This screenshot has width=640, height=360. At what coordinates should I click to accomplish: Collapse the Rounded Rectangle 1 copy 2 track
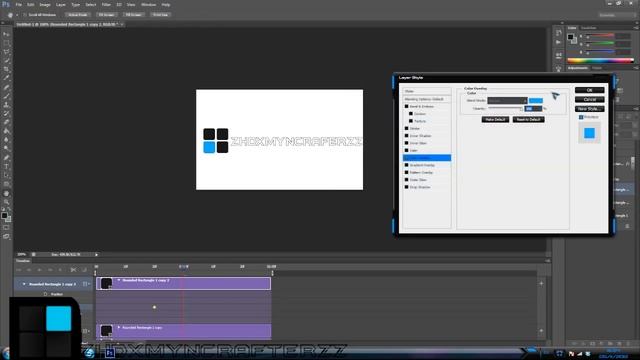(24, 284)
